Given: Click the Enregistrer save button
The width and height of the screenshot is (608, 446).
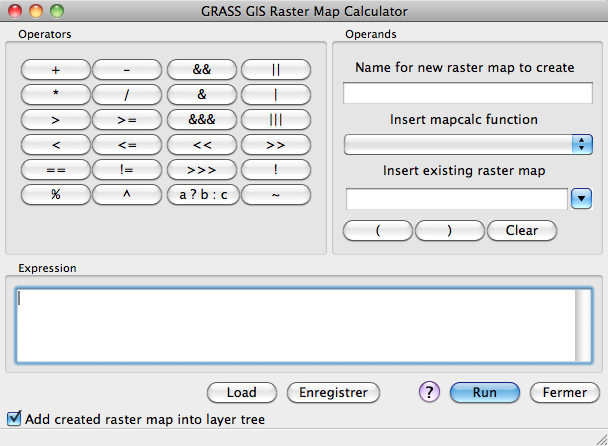Looking at the screenshot, I should (333, 393).
